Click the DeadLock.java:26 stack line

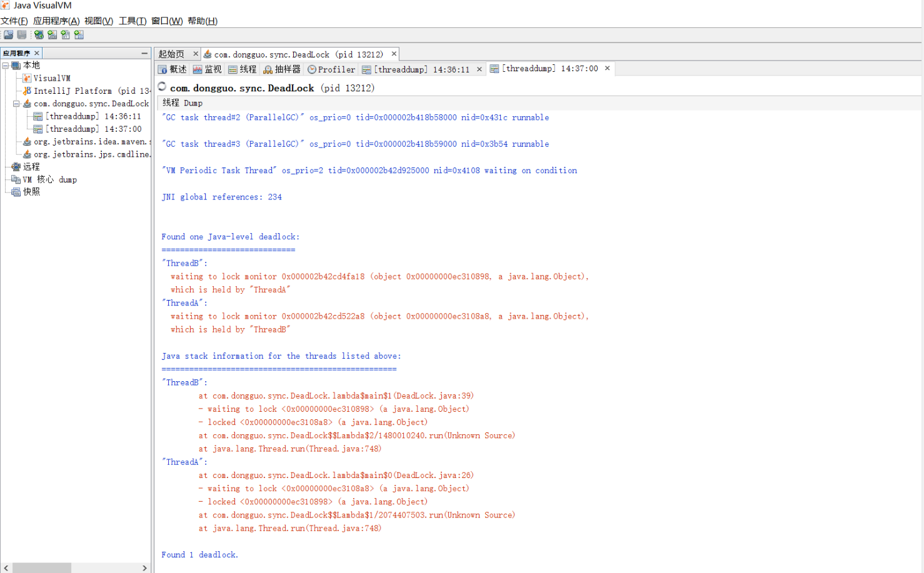point(336,476)
